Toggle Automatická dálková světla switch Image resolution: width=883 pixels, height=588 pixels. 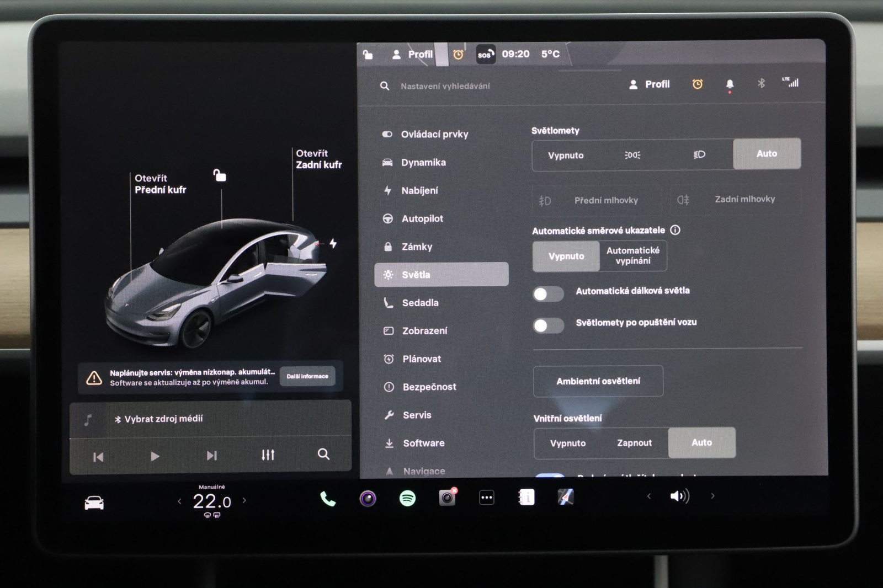(x=548, y=294)
